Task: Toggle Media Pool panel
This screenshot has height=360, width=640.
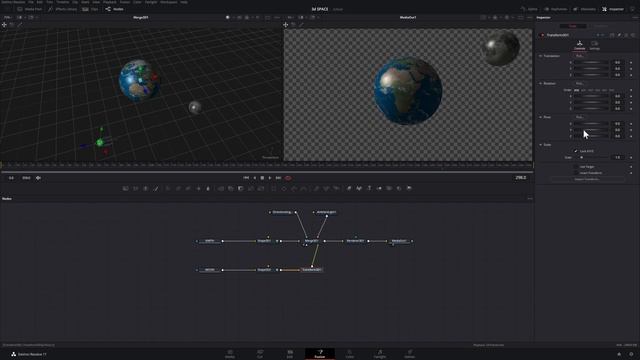Action: 30,9
